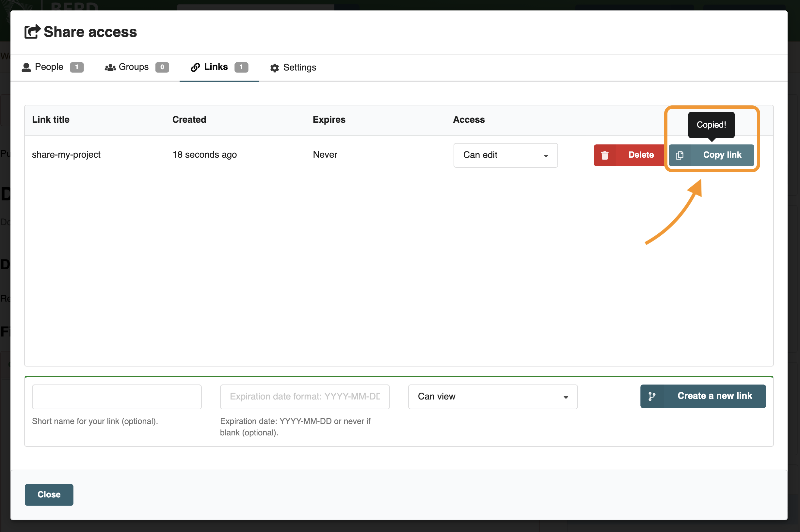The image size is (800, 532).
Task: Click Create a new link button
Action: coord(703,396)
